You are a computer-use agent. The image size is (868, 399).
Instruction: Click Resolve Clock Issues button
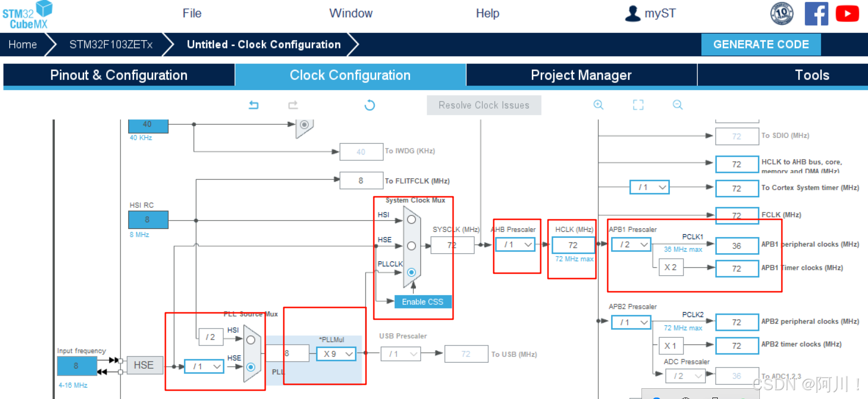484,105
